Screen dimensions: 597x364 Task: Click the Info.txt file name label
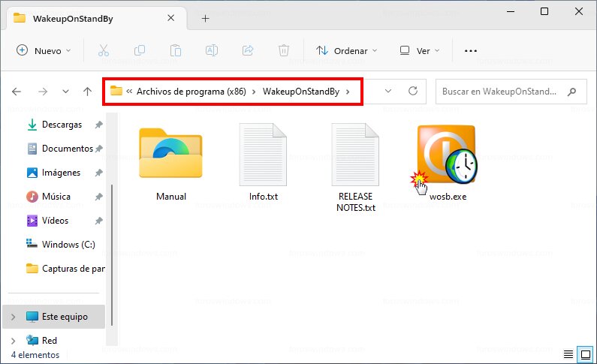pyautogui.click(x=264, y=197)
